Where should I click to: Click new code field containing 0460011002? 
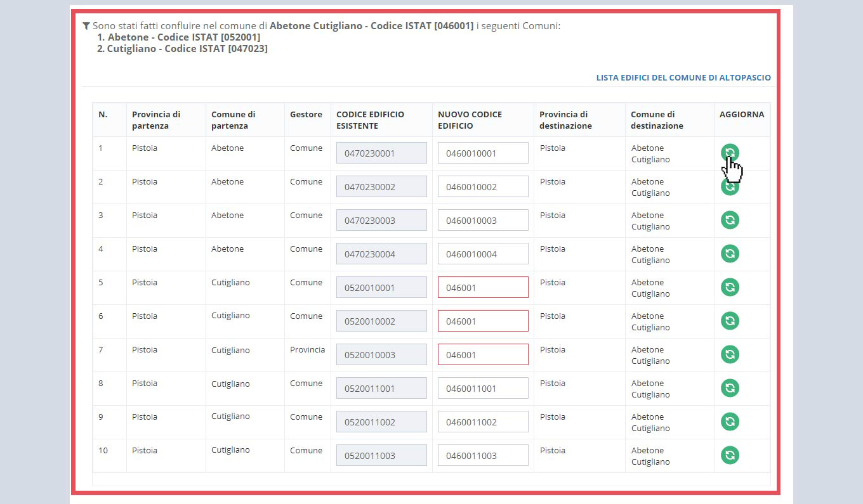point(483,422)
